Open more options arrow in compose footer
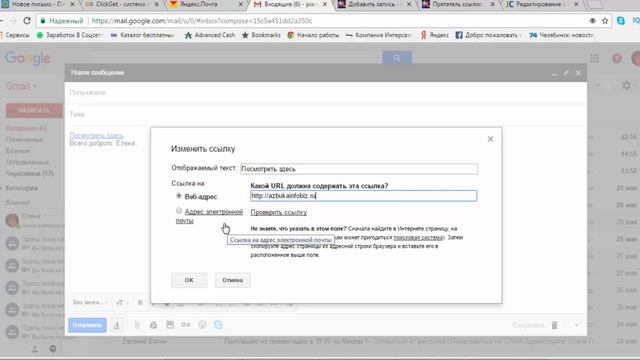 [x=576, y=325]
